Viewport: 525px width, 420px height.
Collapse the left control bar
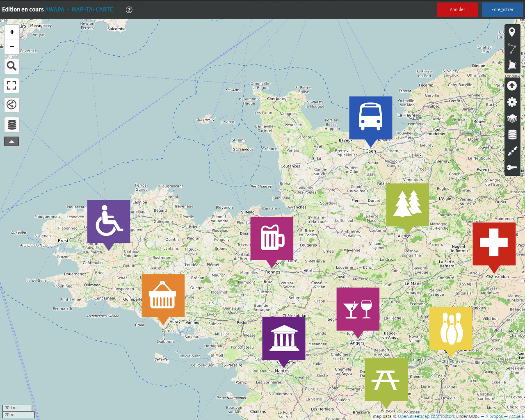[11, 141]
